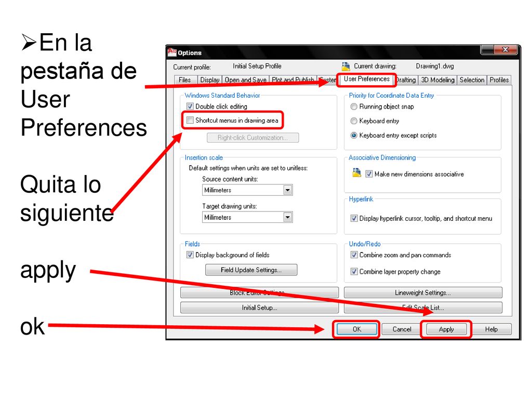
Task: Confirm with the OK button
Action: 356,329
